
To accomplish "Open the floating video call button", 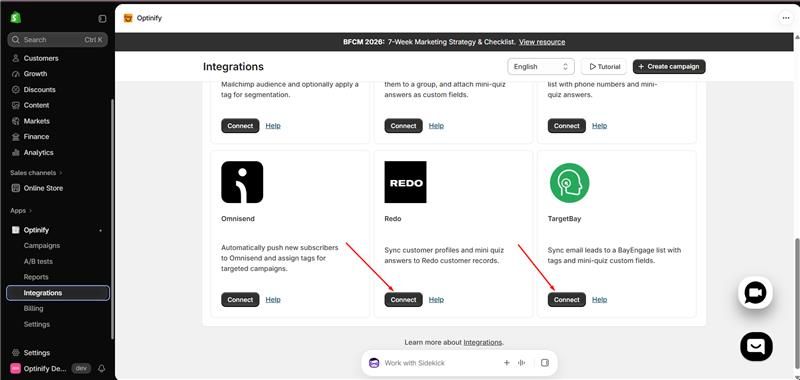I will coord(756,292).
